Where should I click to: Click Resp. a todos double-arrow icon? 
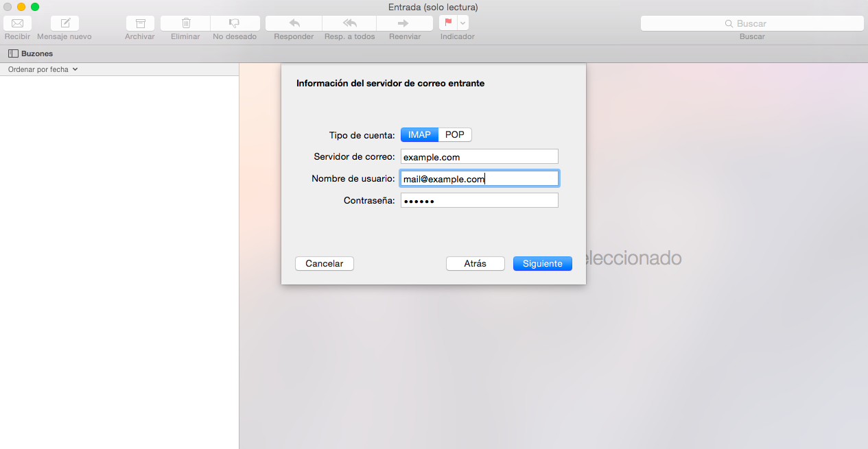coord(349,23)
